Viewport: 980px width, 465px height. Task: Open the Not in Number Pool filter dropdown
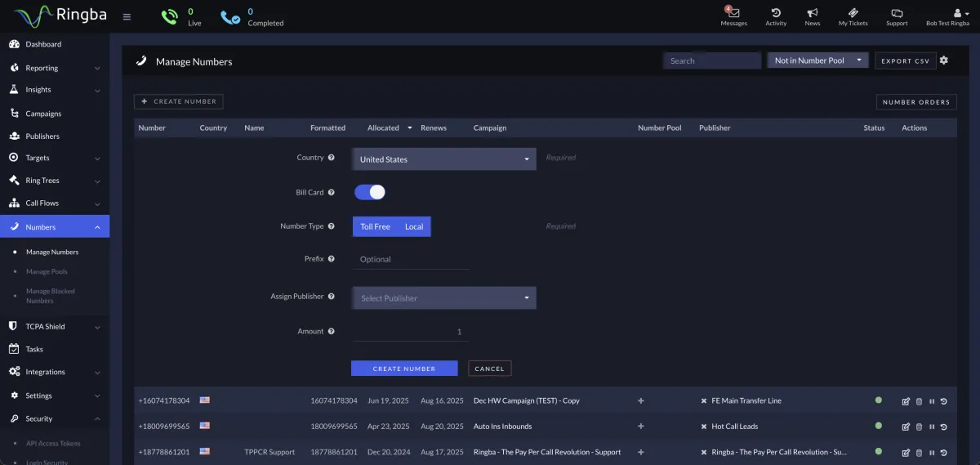[x=817, y=60]
